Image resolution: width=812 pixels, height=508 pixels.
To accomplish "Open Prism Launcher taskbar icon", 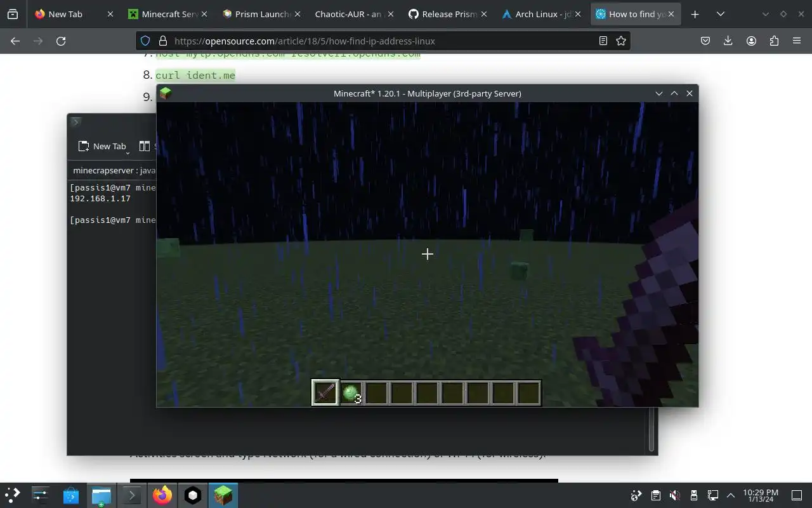I will pyautogui.click(x=193, y=495).
